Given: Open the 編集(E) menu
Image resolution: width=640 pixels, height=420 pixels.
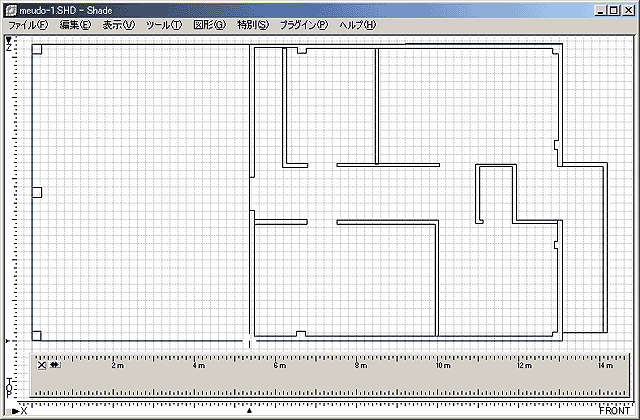Looking at the screenshot, I should pos(75,25).
